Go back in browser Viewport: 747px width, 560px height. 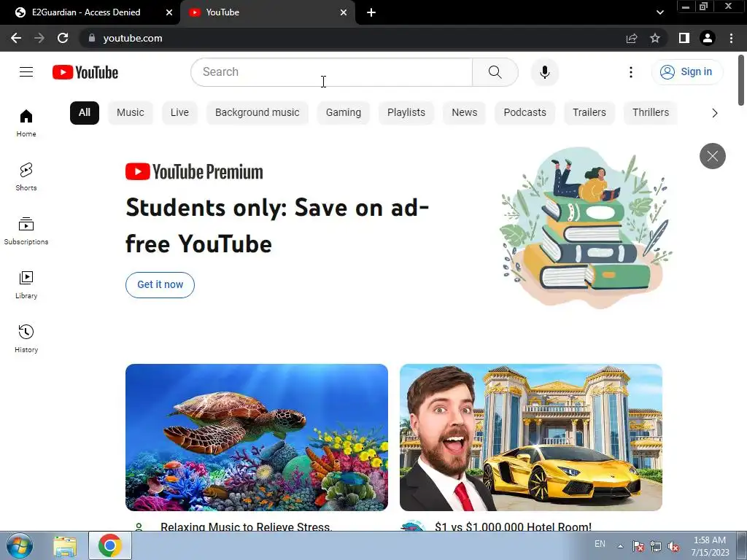[x=16, y=38]
